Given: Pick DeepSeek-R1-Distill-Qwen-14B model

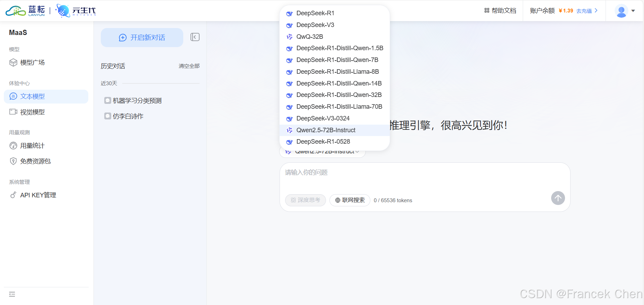Looking at the screenshot, I should pos(335,83).
